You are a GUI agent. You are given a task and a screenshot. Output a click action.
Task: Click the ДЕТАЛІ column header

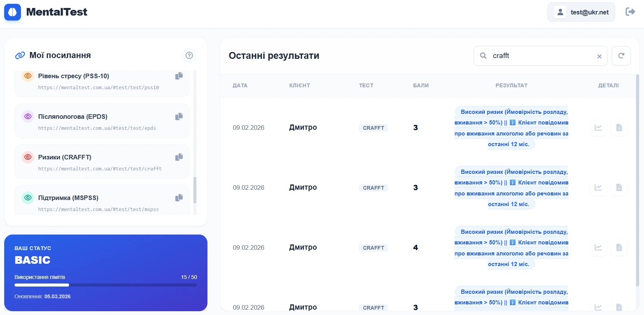pos(609,86)
